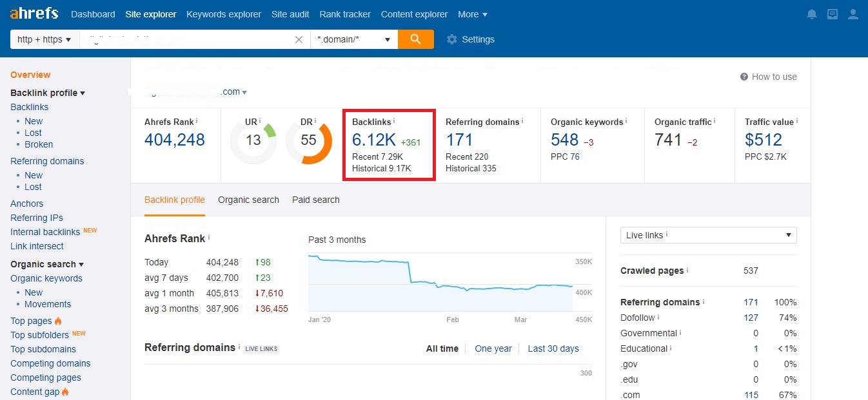Click the info icon beside Organic traffic
Image resolution: width=868 pixels, height=400 pixels.
[x=715, y=120]
